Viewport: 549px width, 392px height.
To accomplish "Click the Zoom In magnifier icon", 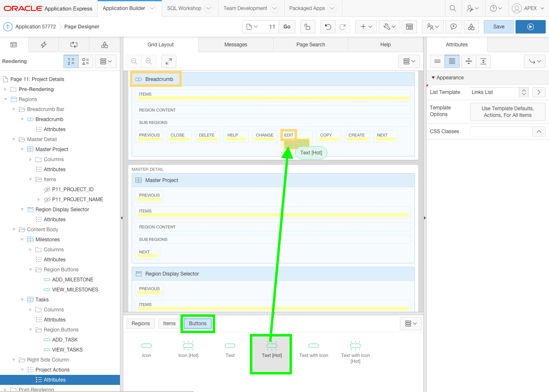I will point(149,61).
